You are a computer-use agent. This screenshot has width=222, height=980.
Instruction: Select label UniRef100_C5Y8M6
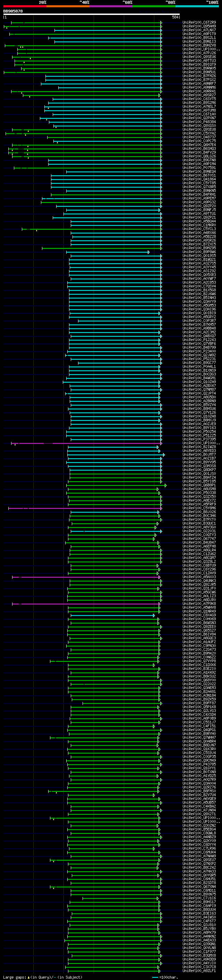pyautogui.click(x=199, y=508)
